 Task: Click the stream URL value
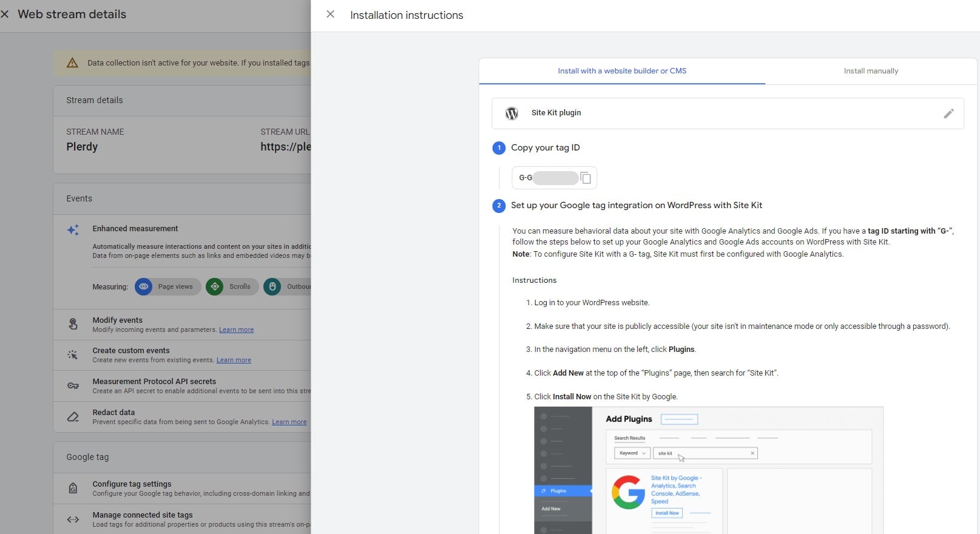(x=286, y=147)
